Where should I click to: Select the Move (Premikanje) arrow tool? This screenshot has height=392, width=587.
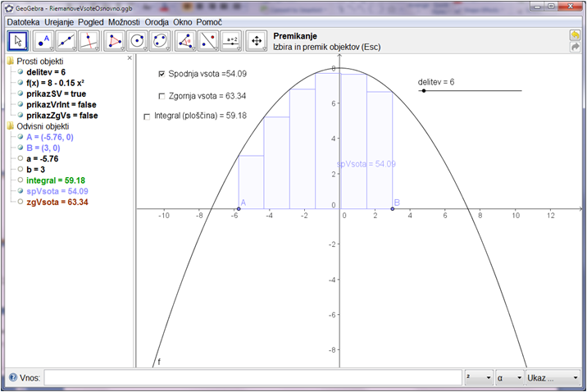[x=17, y=41]
